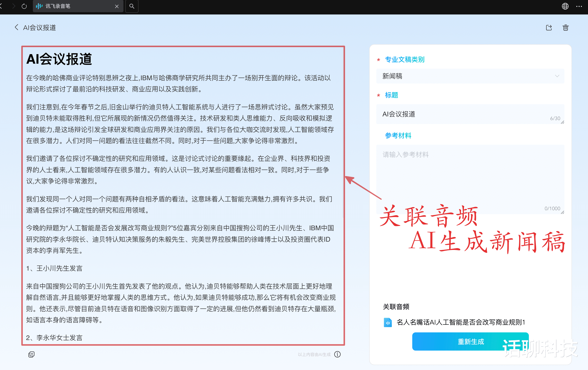
Task: Click the dropdown chevron in 专业文稿类别 field
Action: coord(557,76)
